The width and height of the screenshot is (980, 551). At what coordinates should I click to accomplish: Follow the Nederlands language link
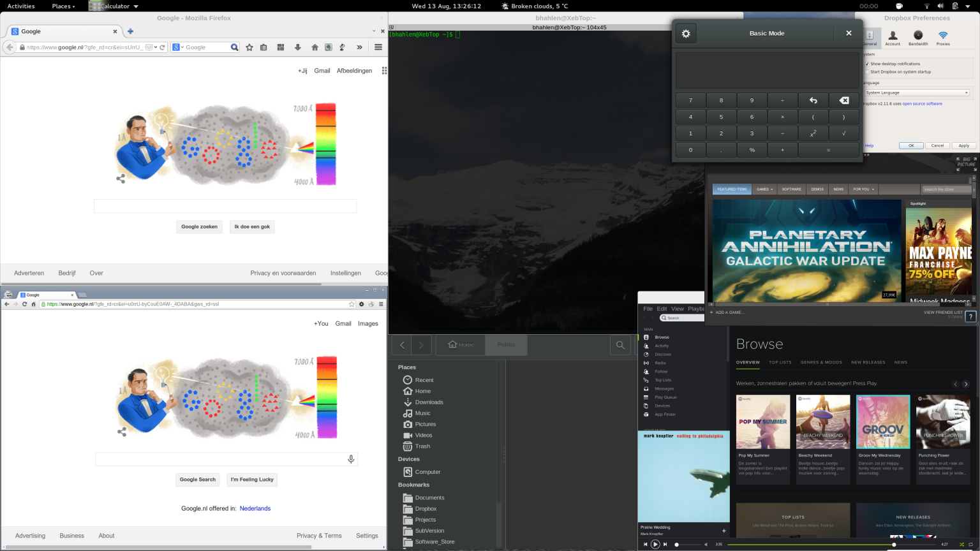pyautogui.click(x=255, y=508)
